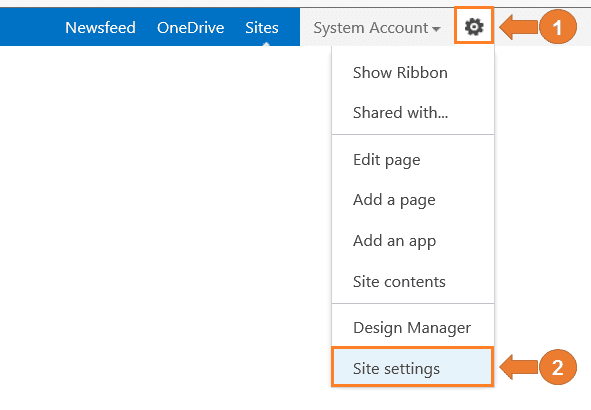
Task: Go to Newsfeed in the top bar
Action: [x=100, y=28]
